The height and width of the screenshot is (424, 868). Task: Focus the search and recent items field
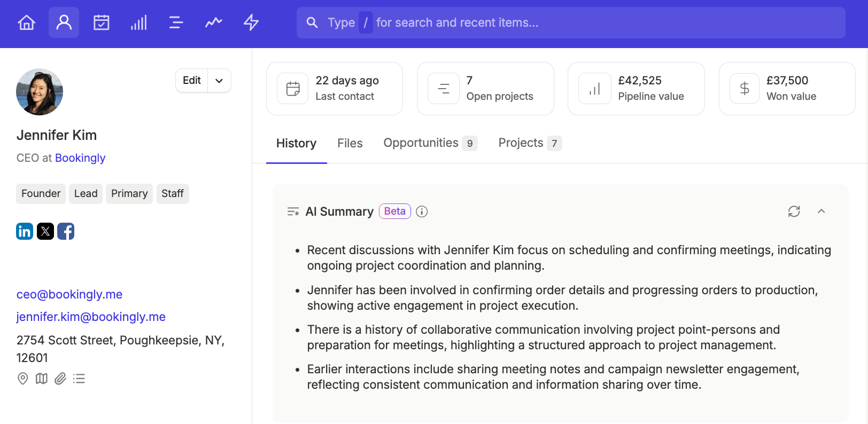point(571,22)
